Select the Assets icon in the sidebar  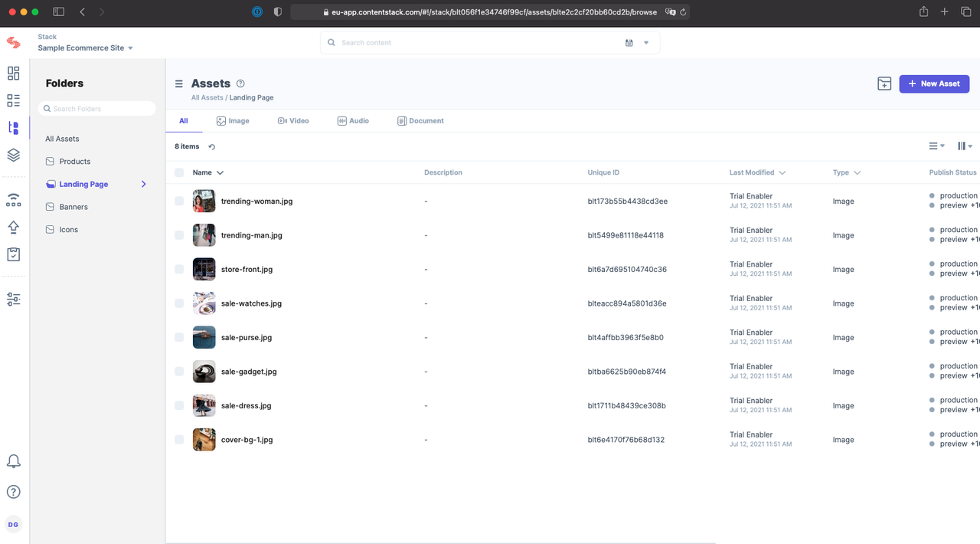click(13, 127)
